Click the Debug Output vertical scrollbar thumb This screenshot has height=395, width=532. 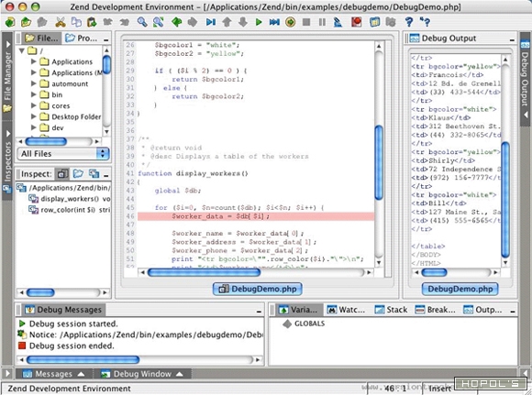505,200
